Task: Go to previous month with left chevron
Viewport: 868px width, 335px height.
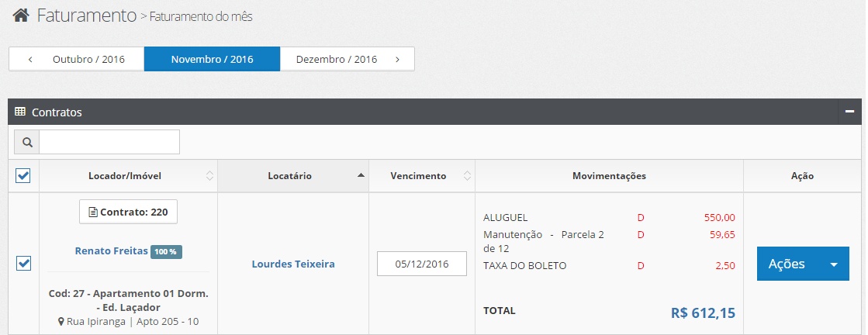Action: (30, 59)
